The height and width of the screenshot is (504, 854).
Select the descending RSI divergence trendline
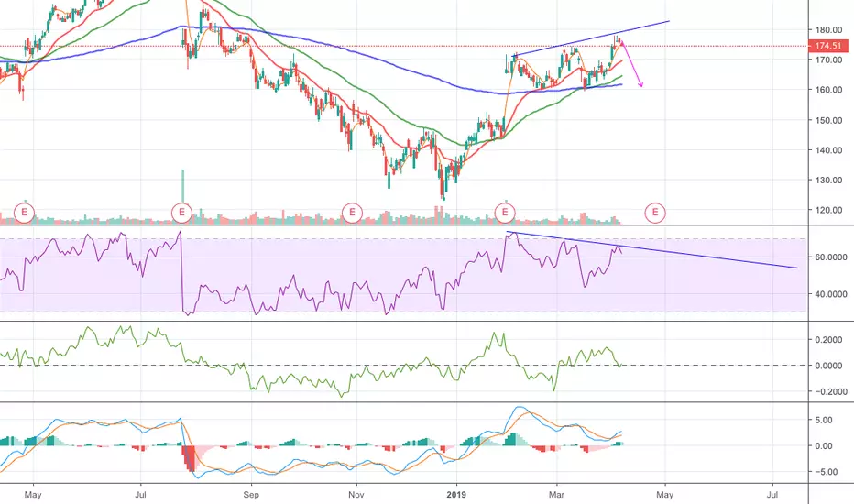point(651,250)
